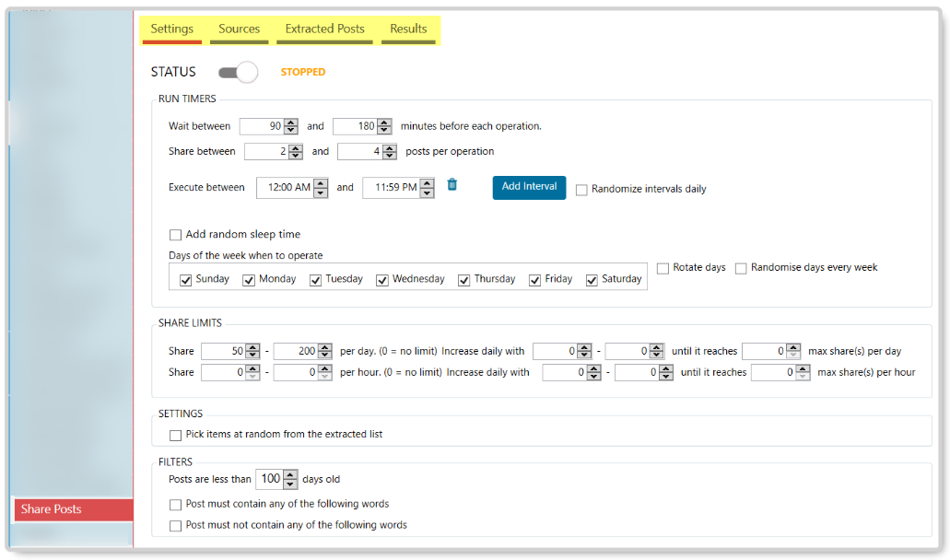Click the per day increase daily minimum field
This screenshot has width=950, height=560.
(555, 351)
